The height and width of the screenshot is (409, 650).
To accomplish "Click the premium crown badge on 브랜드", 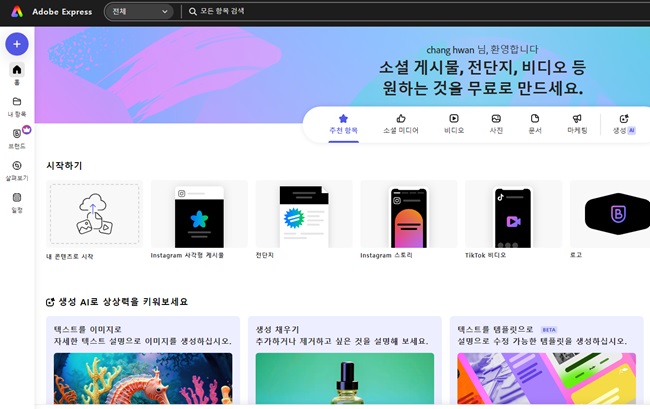I will 27,130.
